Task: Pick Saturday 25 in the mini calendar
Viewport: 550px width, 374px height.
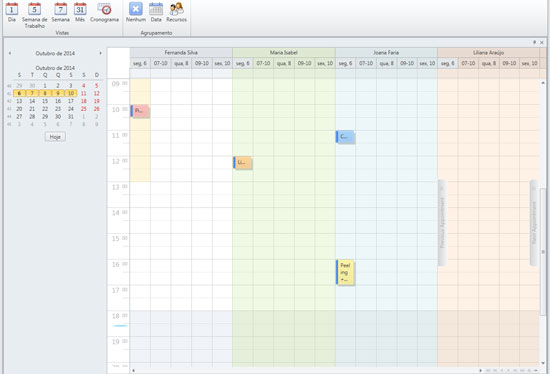Action: [x=83, y=109]
